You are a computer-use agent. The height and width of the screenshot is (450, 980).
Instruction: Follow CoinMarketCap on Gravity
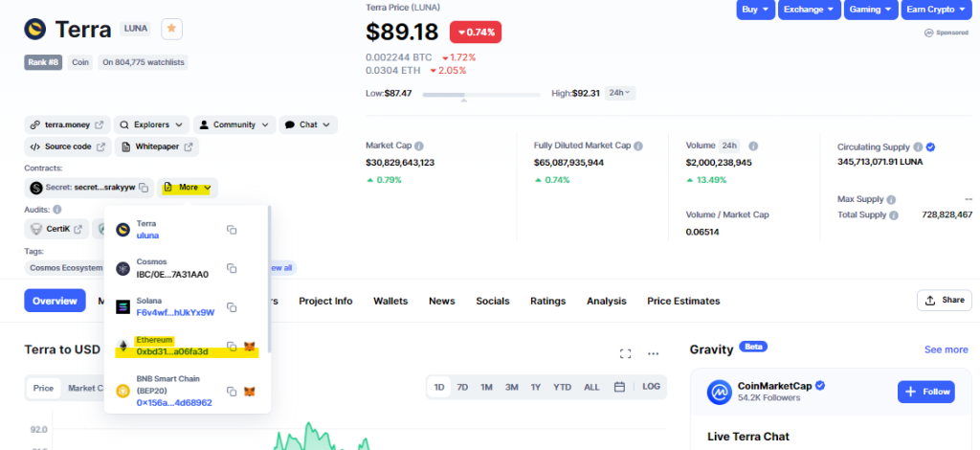926,392
